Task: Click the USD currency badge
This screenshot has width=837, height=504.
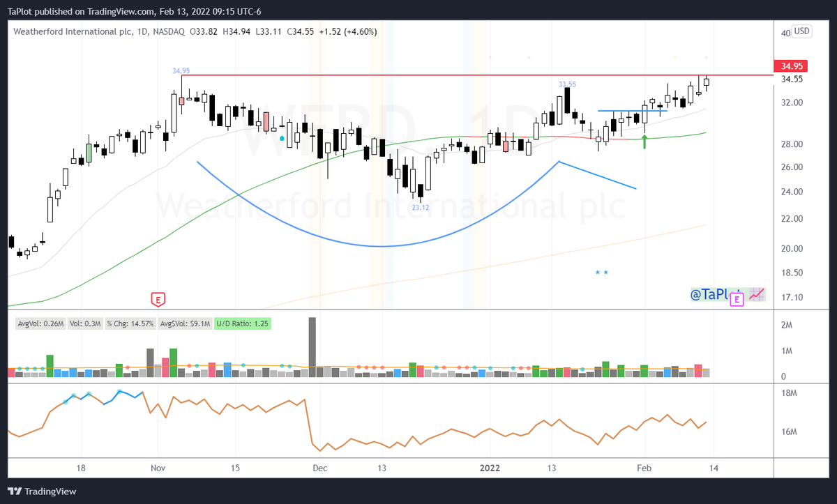Action: click(802, 31)
